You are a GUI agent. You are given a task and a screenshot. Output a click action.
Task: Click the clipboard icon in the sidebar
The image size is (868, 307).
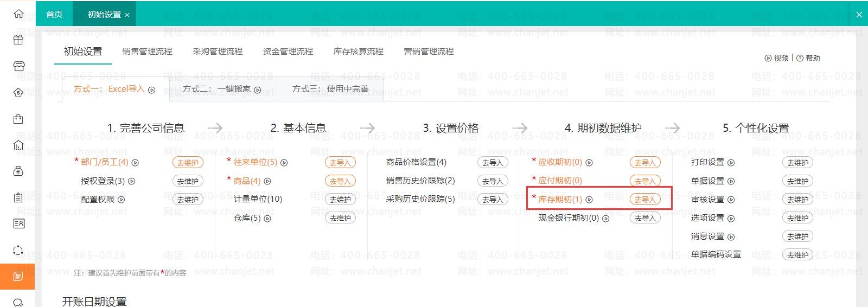click(x=18, y=197)
